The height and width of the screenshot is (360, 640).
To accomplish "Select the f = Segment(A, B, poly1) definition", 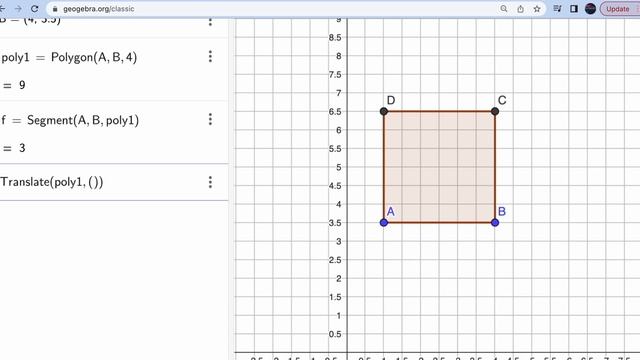I will [70, 120].
